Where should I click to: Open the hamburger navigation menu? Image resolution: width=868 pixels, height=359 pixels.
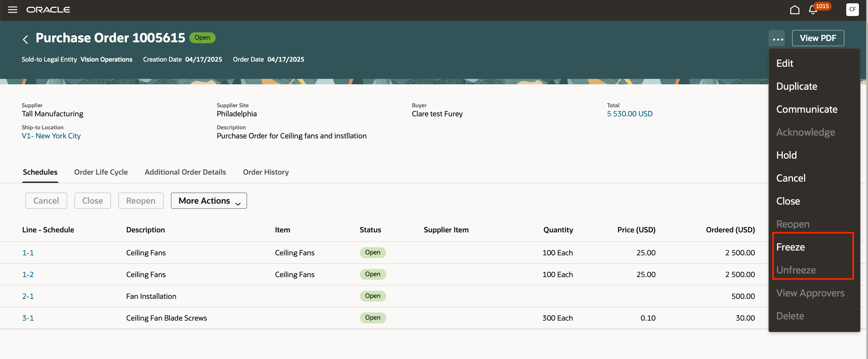(x=12, y=10)
